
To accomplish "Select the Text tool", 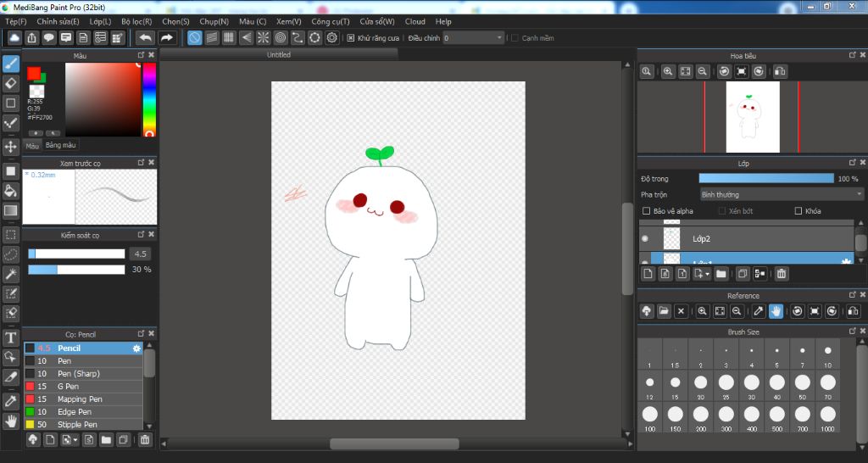I will (10, 337).
